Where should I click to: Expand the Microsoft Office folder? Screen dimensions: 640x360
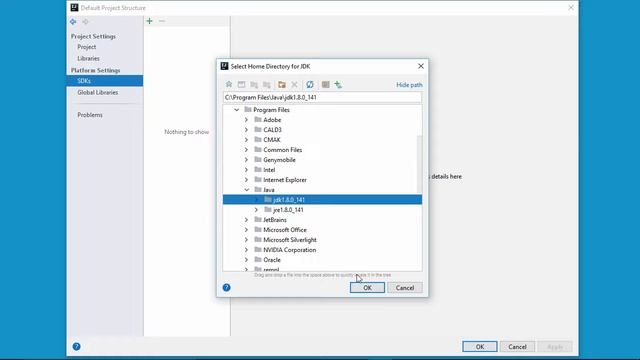click(x=247, y=230)
